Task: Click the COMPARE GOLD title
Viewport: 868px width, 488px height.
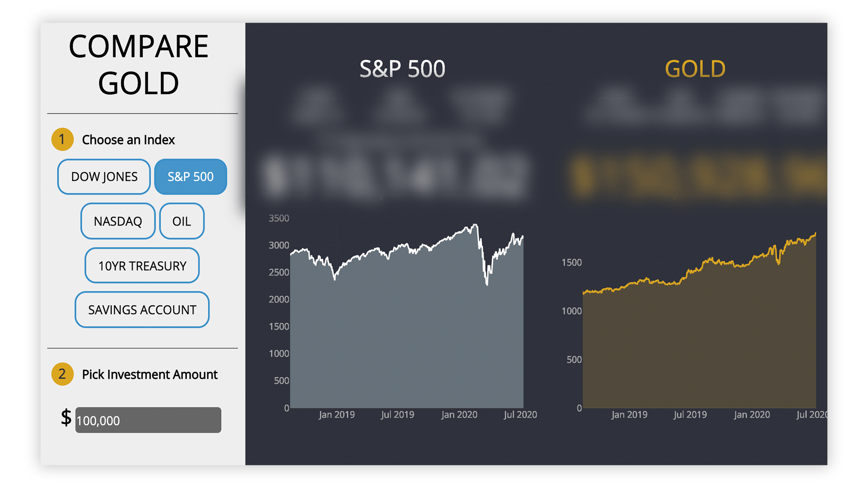Action: point(138,65)
